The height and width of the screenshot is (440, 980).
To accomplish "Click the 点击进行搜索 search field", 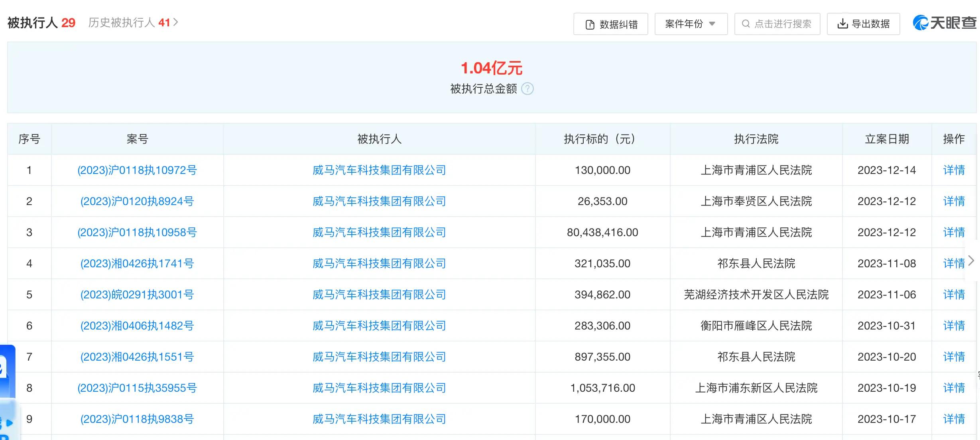I will point(777,24).
